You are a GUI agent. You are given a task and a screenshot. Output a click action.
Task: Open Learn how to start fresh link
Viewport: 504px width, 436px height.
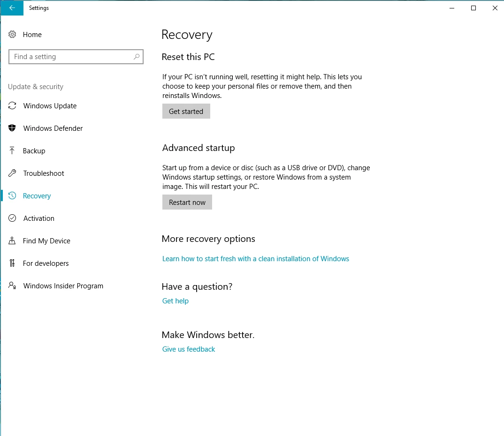tap(256, 258)
